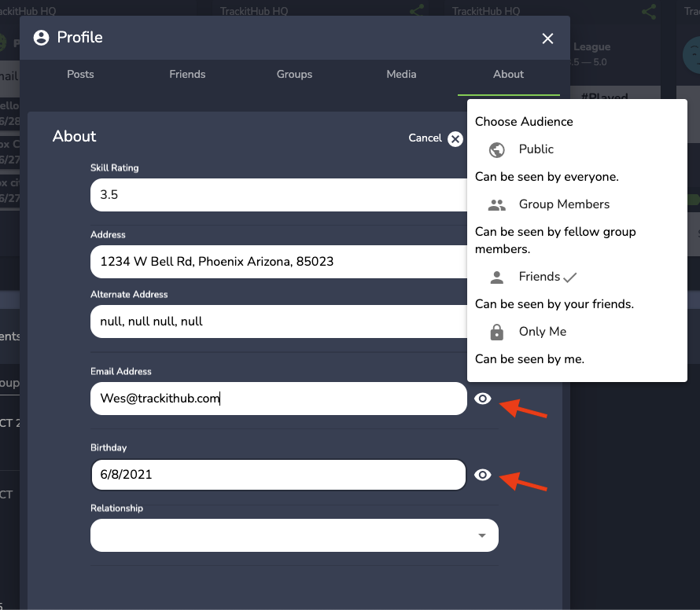Open the Media tab
The image size is (700, 610).
point(401,75)
